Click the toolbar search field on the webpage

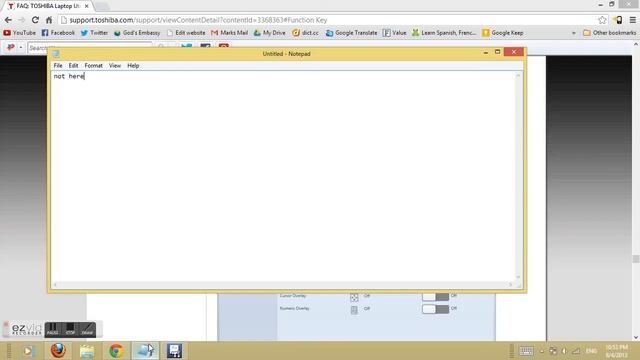90,48
